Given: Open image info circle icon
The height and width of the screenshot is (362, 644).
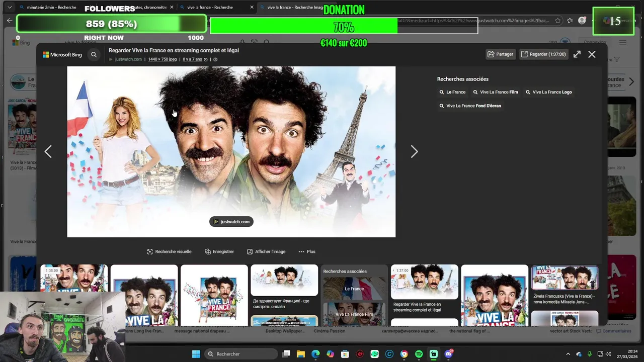Looking at the screenshot, I should (x=215, y=59).
